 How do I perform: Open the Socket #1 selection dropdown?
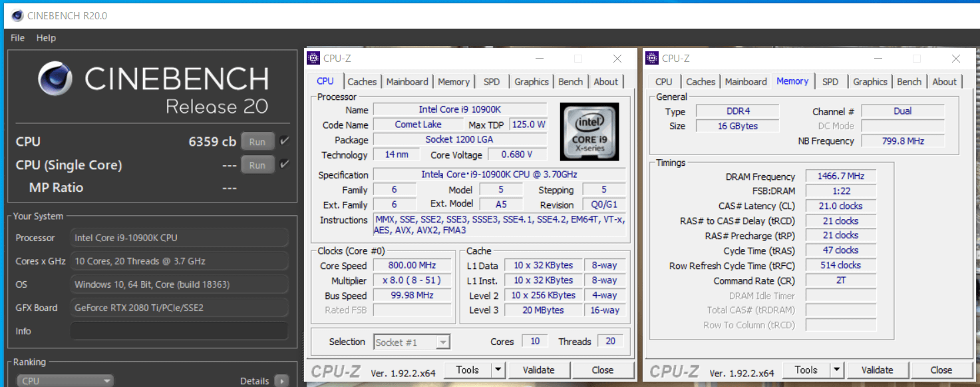(412, 342)
